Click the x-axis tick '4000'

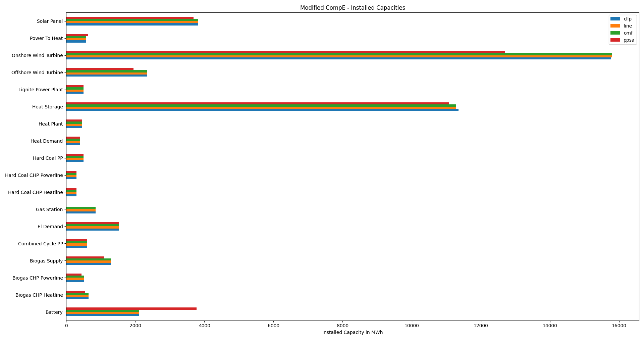click(204, 326)
